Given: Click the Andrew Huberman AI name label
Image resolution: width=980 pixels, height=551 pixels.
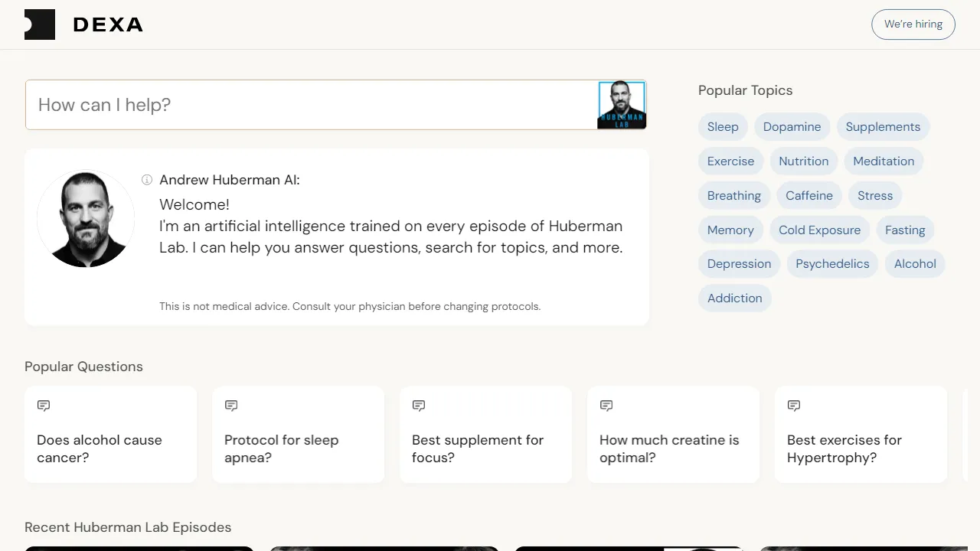Looking at the screenshot, I should coord(230,180).
